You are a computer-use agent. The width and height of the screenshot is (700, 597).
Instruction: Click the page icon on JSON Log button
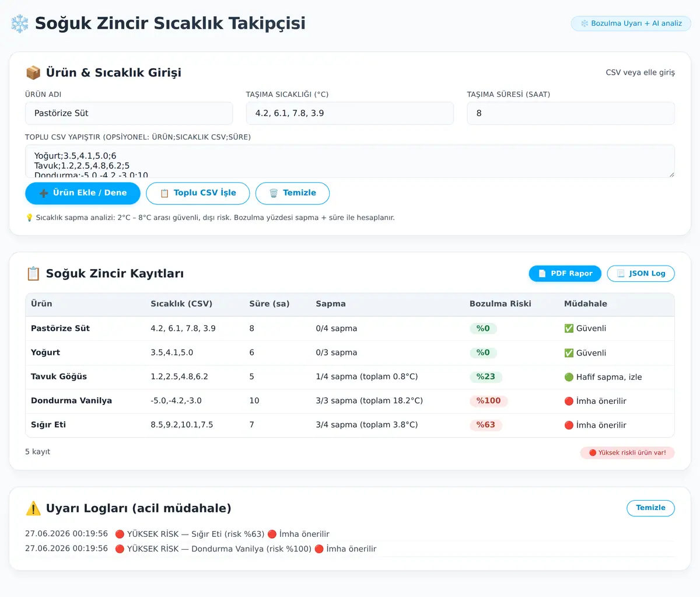pos(621,274)
